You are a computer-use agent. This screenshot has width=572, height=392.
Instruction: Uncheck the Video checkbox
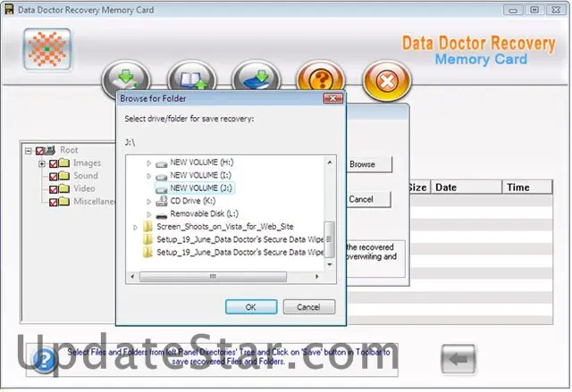tap(54, 189)
